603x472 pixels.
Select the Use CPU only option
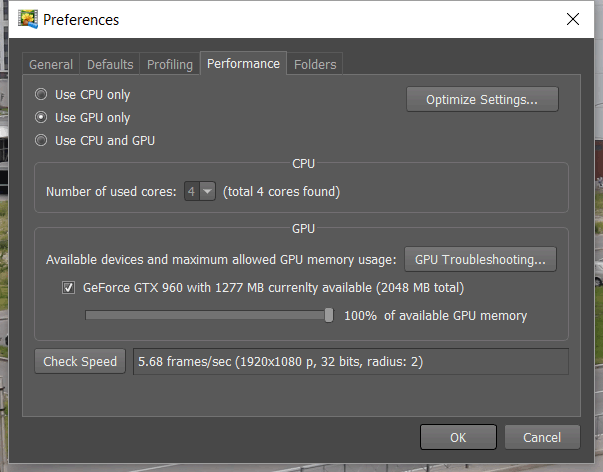41,95
